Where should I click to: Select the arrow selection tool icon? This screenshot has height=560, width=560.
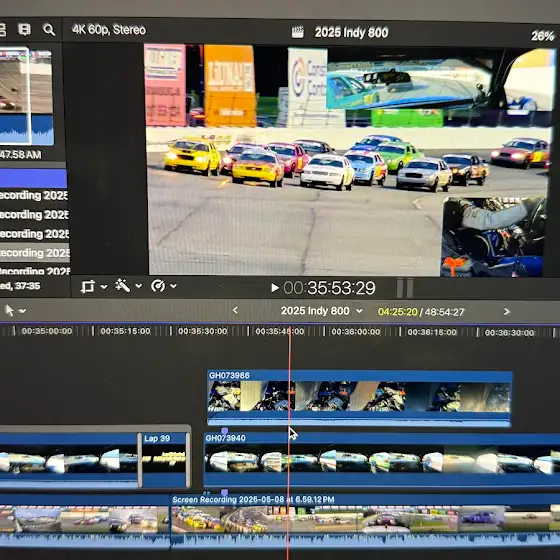[10, 310]
